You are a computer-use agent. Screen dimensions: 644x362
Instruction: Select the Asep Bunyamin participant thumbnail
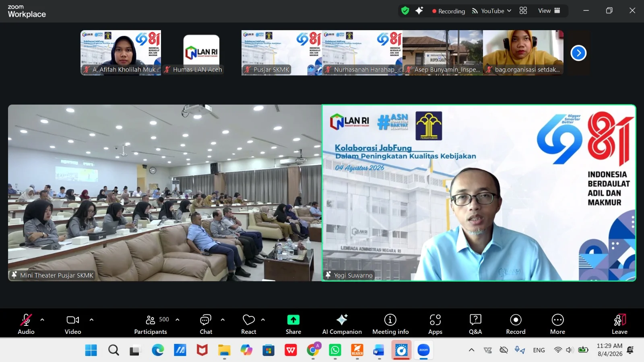tap(443, 53)
